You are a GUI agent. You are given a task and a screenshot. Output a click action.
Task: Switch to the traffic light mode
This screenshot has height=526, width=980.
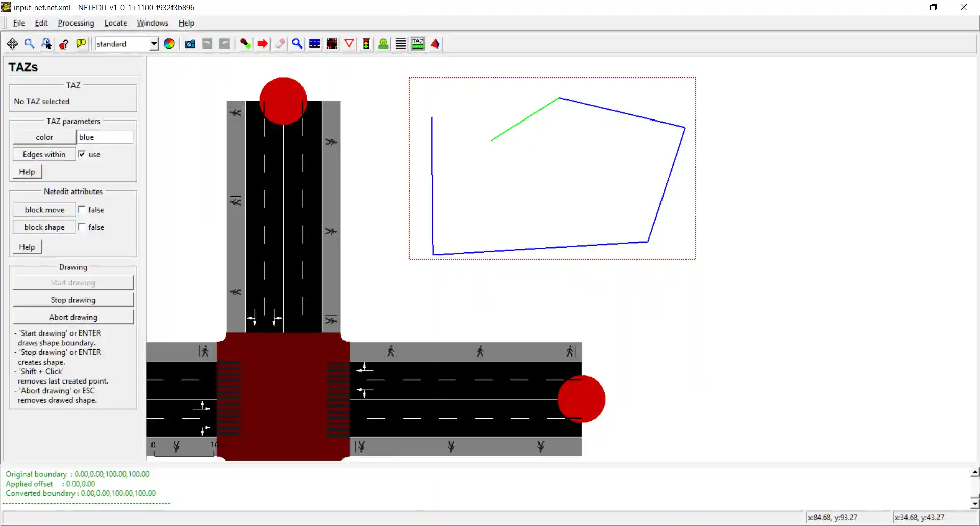pos(366,44)
